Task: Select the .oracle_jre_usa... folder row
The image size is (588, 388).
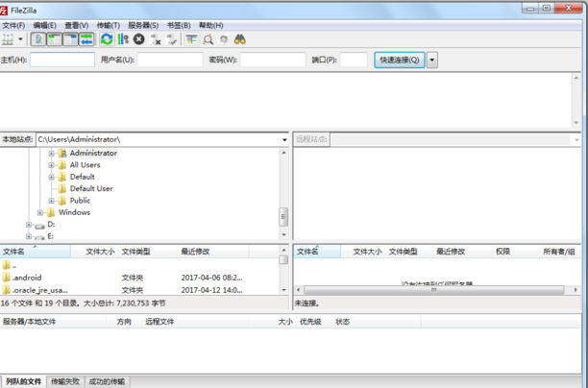Action: click(x=138, y=290)
